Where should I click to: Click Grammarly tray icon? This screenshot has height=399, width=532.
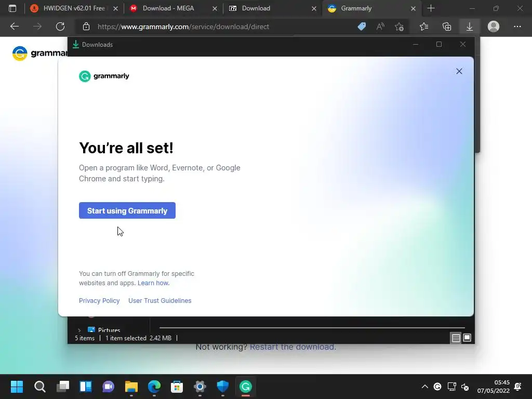[437, 387]
